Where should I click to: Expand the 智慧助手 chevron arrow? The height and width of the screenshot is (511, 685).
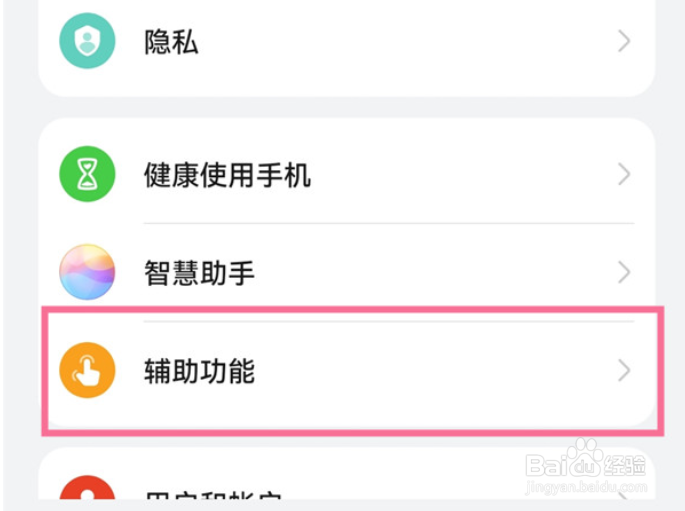pos(624,272)
